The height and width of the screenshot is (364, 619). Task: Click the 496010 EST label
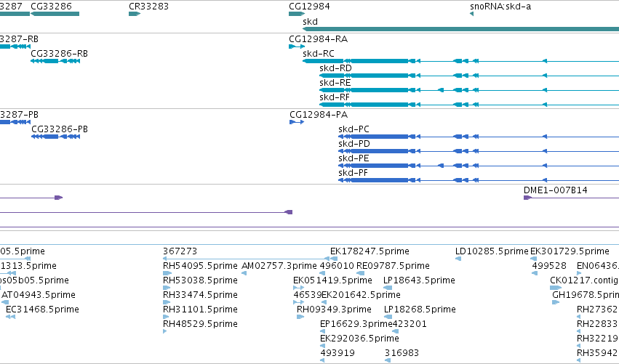coord(337,266)
